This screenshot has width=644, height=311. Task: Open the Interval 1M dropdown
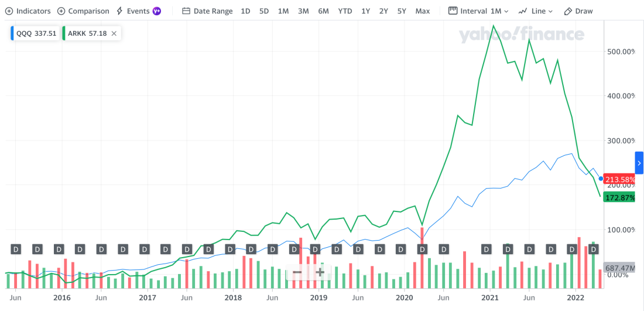click(x=478, y=11)
